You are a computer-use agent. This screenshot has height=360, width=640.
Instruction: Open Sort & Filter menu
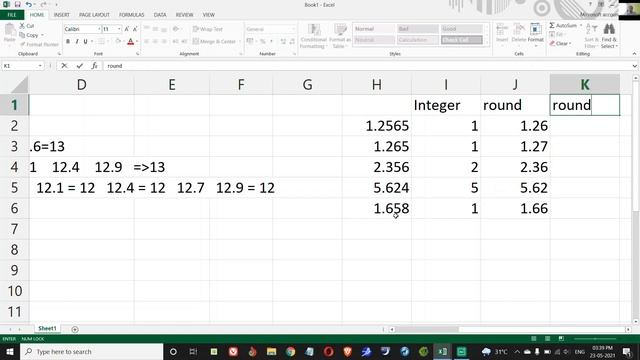(x=591, y=36)
